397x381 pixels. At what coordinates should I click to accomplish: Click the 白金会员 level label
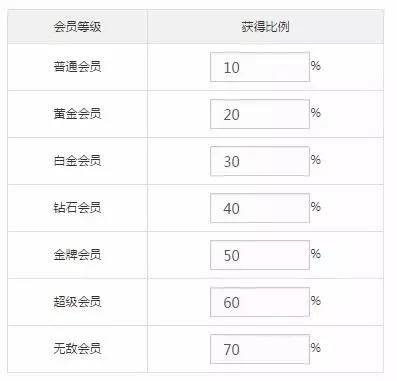[77, 161]
